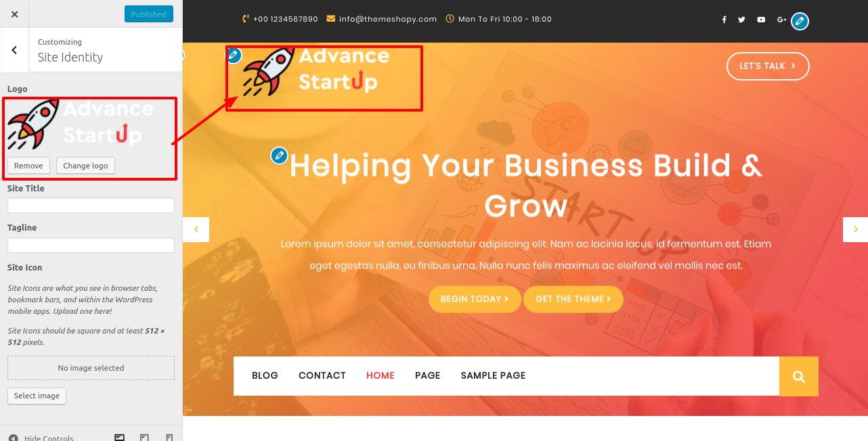Go to the previous slide arrow

(x=196, y=229)
